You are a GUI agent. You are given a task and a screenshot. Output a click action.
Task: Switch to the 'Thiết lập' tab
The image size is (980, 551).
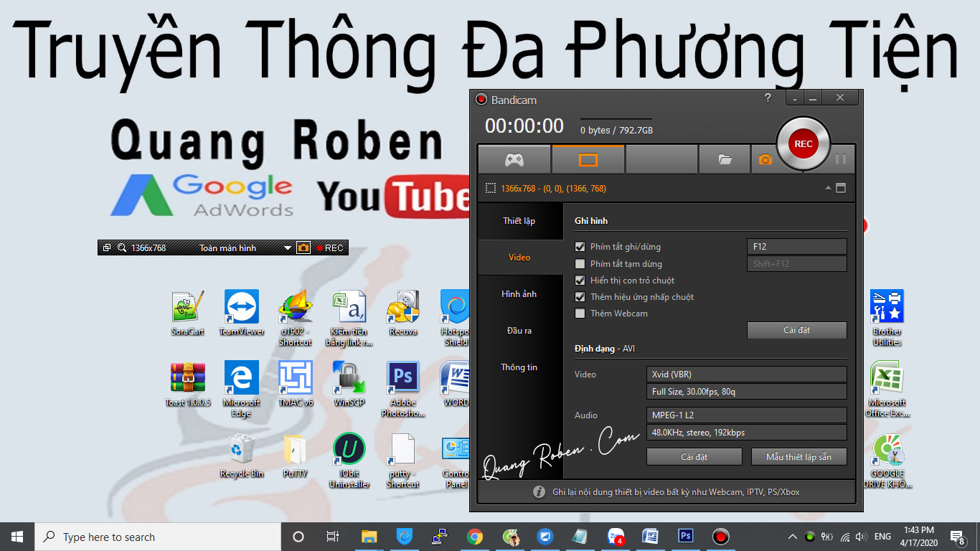pyautogui.click(x=519, y=221)
